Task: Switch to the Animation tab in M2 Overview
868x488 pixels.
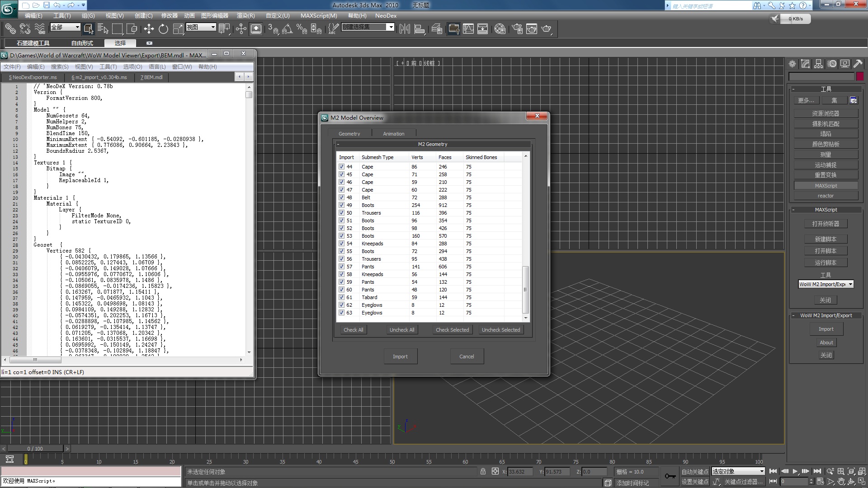Action: [x=393, y=134]
